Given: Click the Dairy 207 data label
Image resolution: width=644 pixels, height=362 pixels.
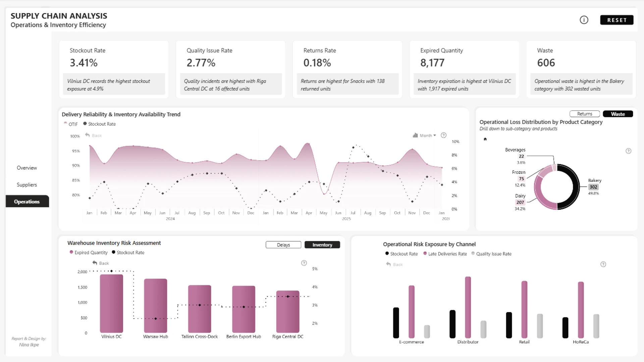Looking at the screenshot, I should (x=520, y=202).
